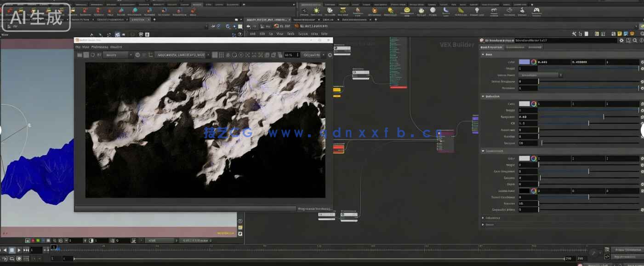644x266 pixels.
Task: Toggle the green indicator button below the viewport
Action: click(38, 240)
